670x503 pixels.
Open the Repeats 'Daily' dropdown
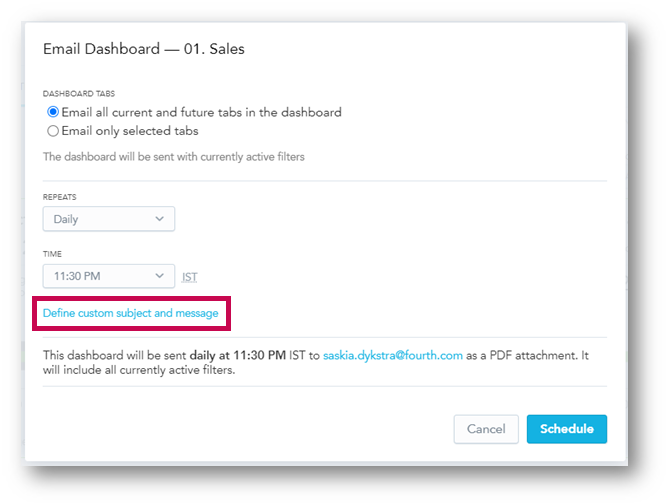click(x=109, y=219)
